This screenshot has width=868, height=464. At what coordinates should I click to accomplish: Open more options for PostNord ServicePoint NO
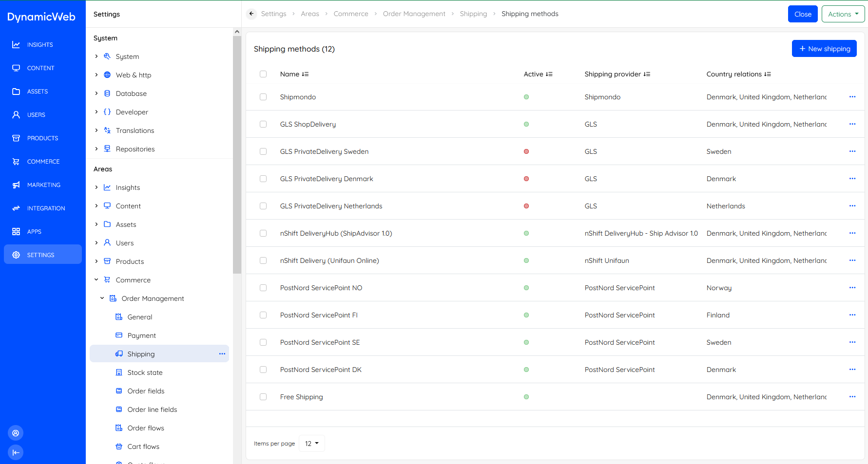coord(852,288)
